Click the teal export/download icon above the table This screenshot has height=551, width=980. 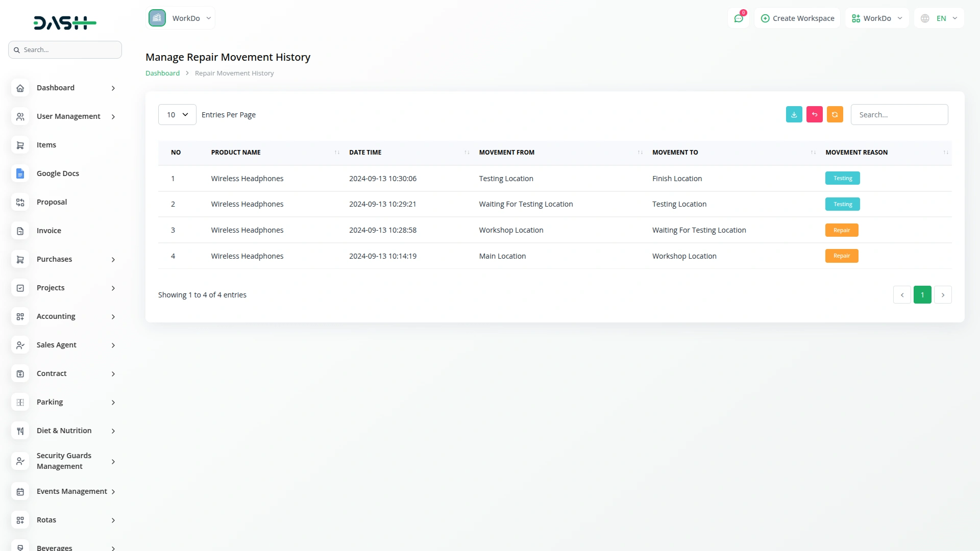[x=794, y=114]
